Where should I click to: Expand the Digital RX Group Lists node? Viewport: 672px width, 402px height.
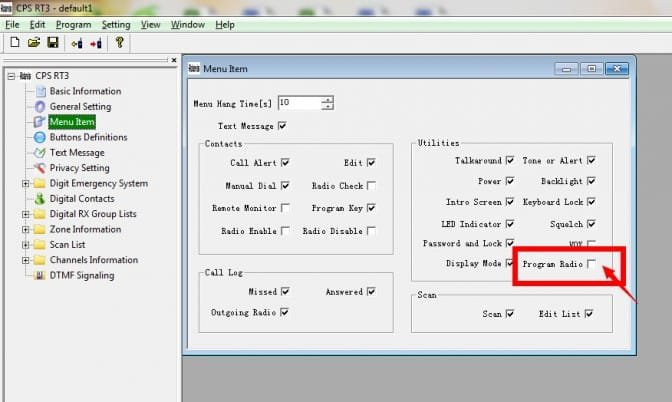coord(26,214)
